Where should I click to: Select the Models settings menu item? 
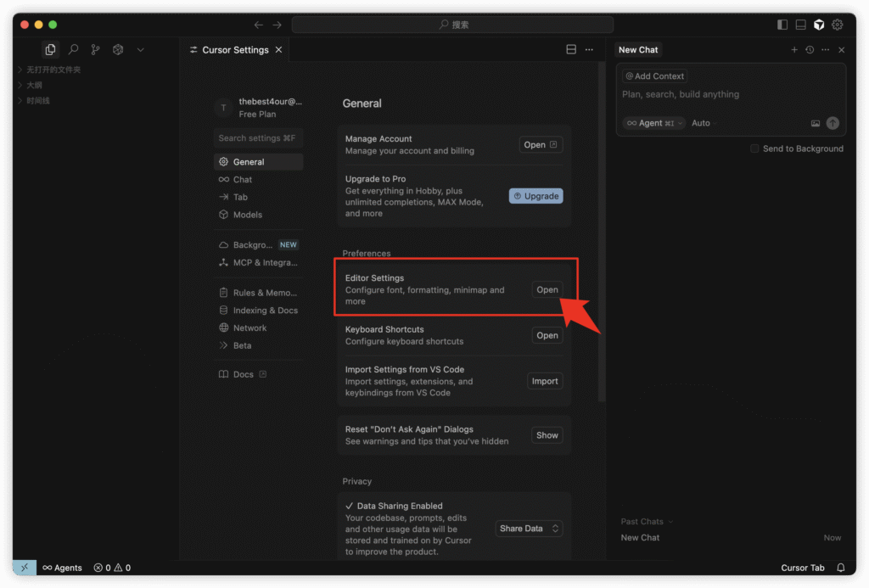[247, 215]
